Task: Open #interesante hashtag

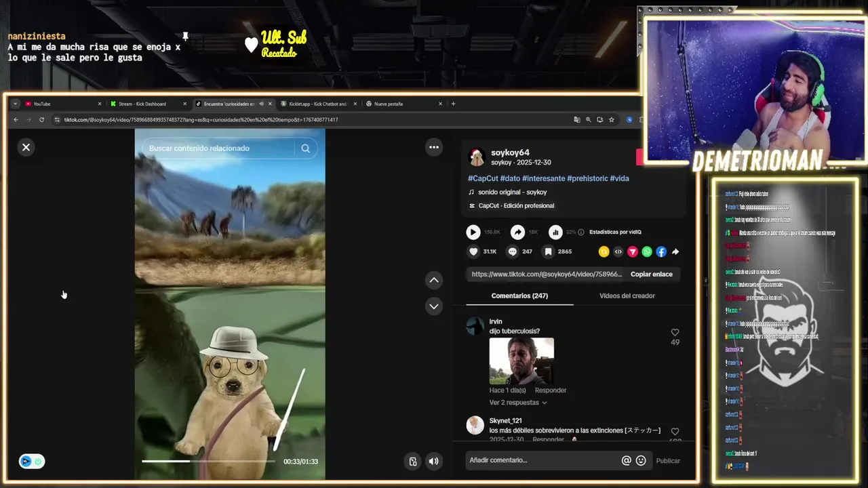Action: 543,178
